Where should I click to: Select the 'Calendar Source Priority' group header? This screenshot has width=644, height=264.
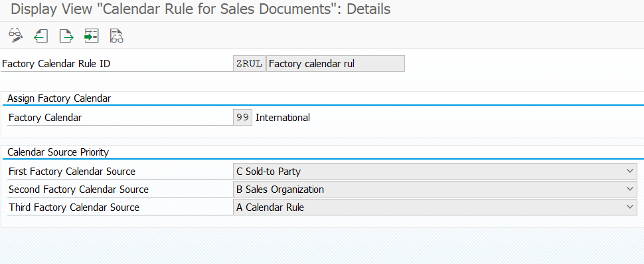click(x=58, y=152)
